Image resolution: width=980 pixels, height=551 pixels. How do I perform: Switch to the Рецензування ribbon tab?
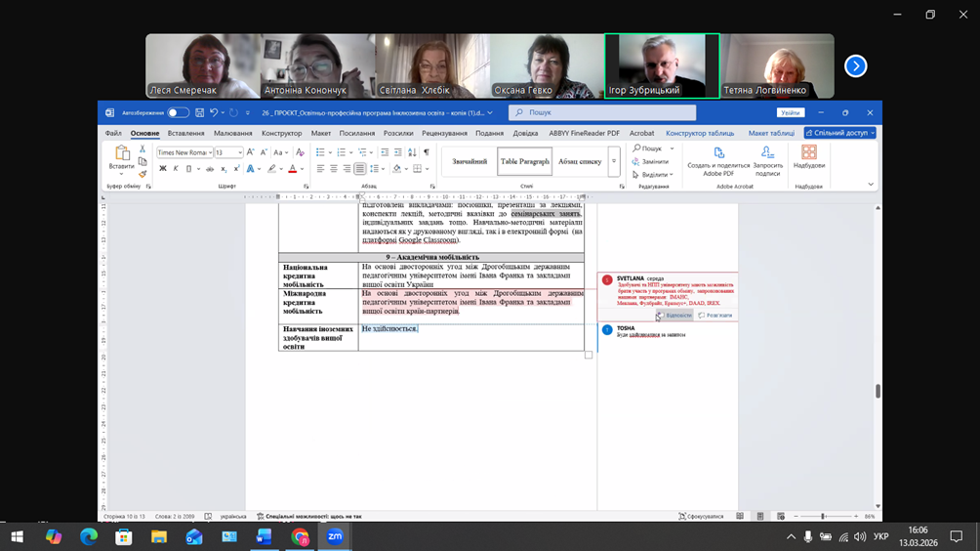click(444, 133)
